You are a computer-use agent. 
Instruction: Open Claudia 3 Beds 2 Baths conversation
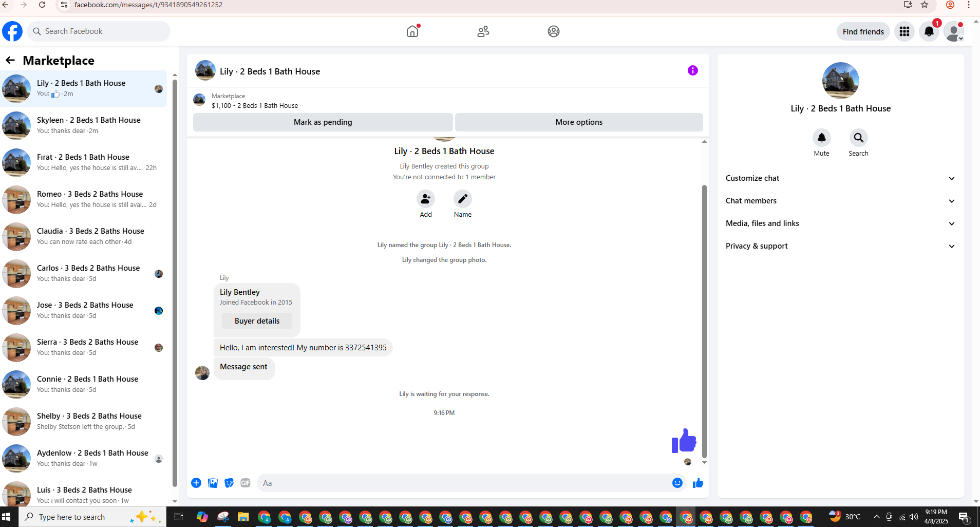point(84,236)
